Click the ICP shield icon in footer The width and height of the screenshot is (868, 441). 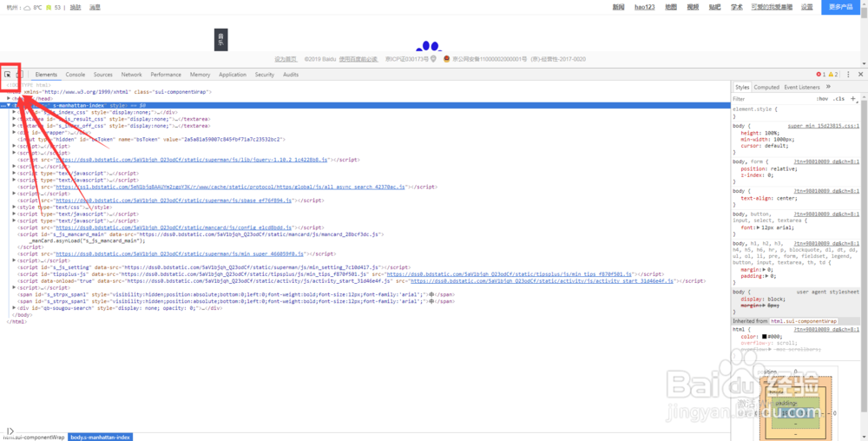click(433, 59)
